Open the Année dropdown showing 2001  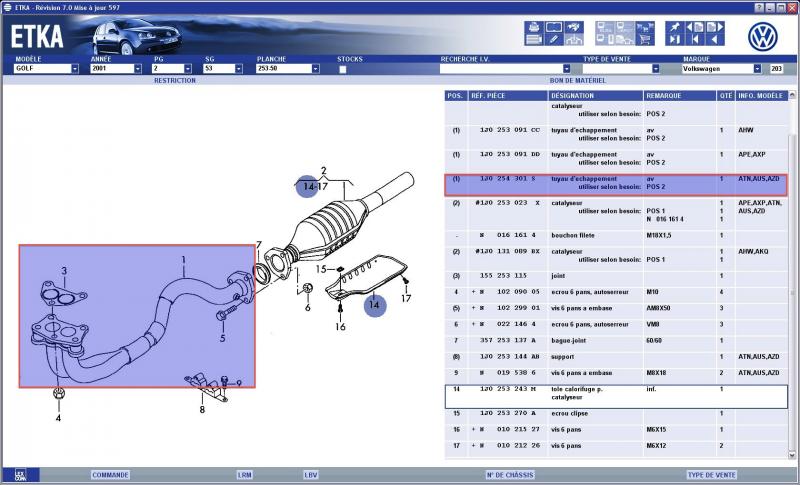[x=138, y=69]
